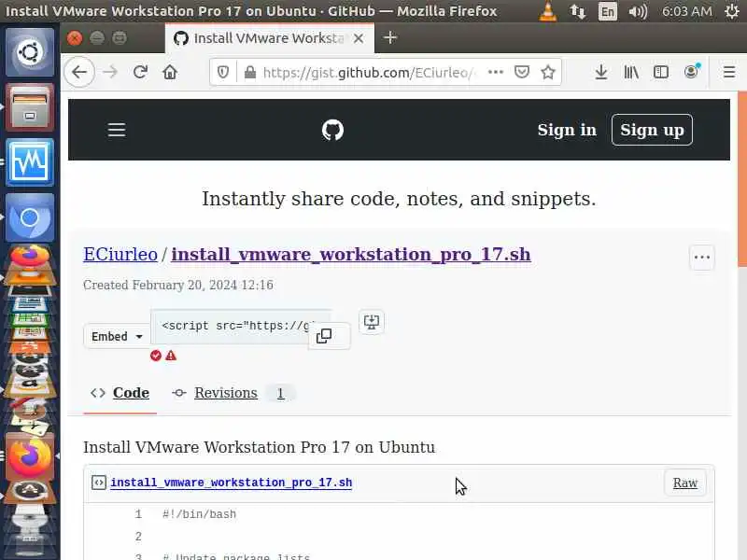Open install_vmware_workstation_pro_17.sh file header link

[x=231, y=483]
